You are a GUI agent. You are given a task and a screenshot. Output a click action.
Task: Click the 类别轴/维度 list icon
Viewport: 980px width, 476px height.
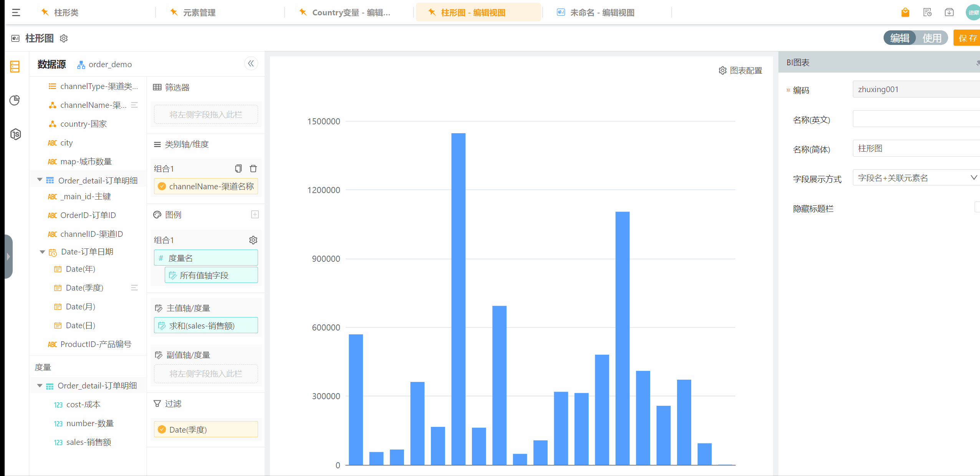point(157,144)
